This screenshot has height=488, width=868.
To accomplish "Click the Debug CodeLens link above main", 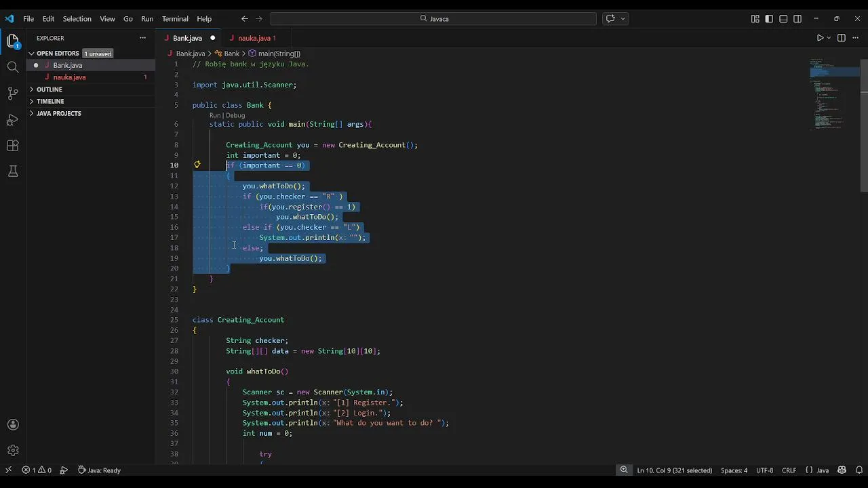I will point(235,115).
